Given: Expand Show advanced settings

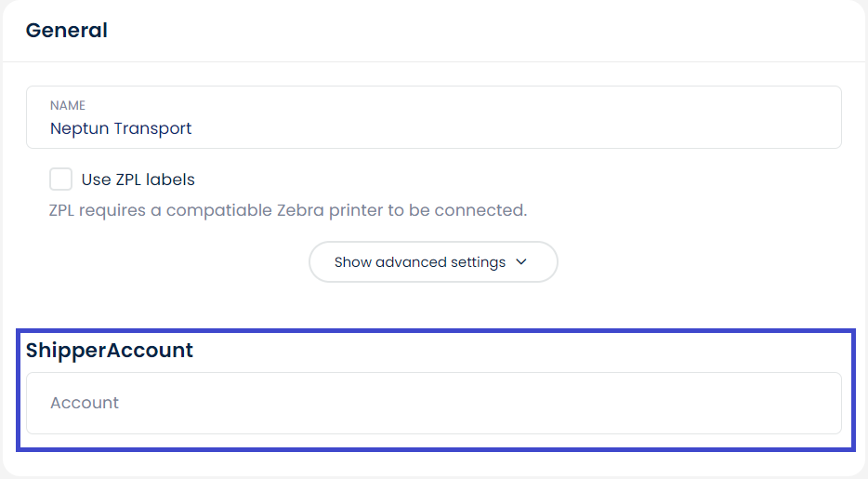Looking at the screenshot, I should [433, 262].
